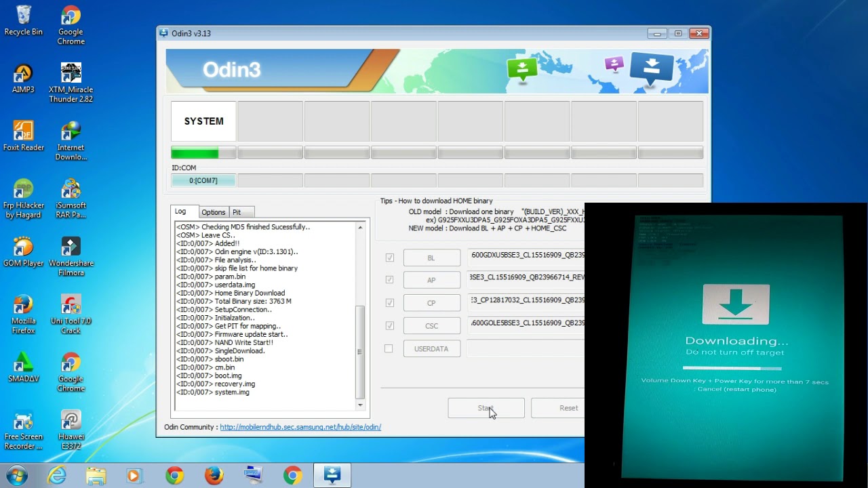Click the CP file path field
The image size is (868, 488).
click(526, 301)
